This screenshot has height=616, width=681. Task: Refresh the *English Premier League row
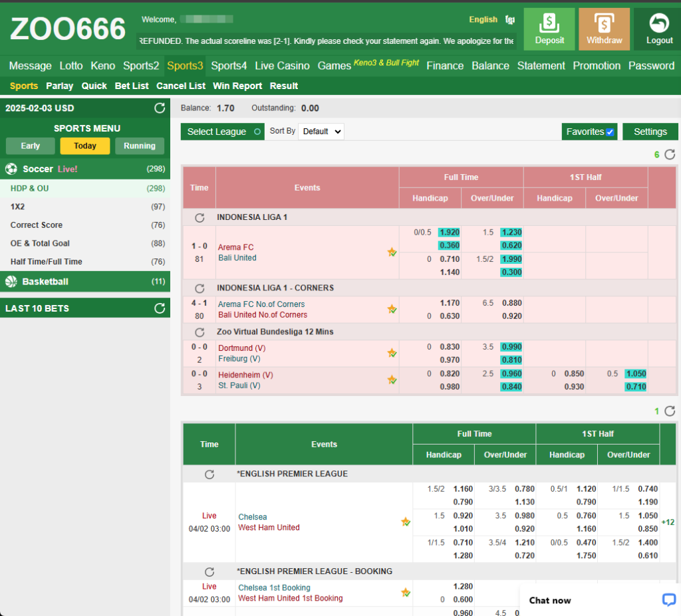tap(209, 474)
